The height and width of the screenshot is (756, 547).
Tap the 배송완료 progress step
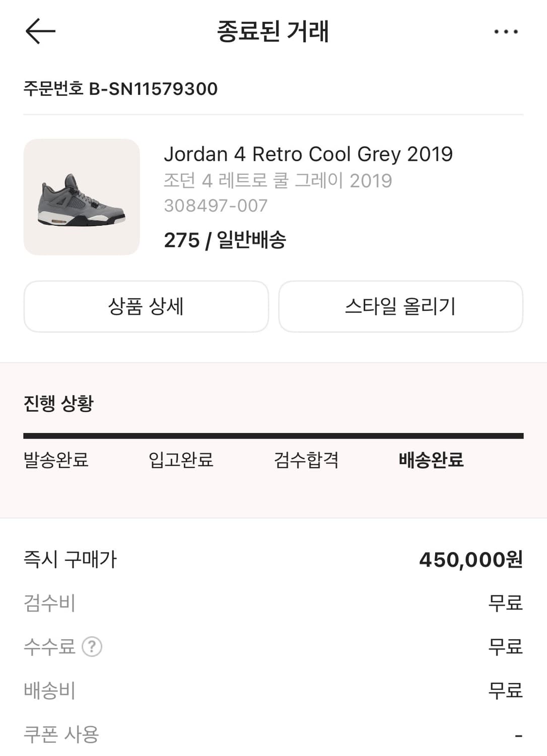(x=431, y=460)
